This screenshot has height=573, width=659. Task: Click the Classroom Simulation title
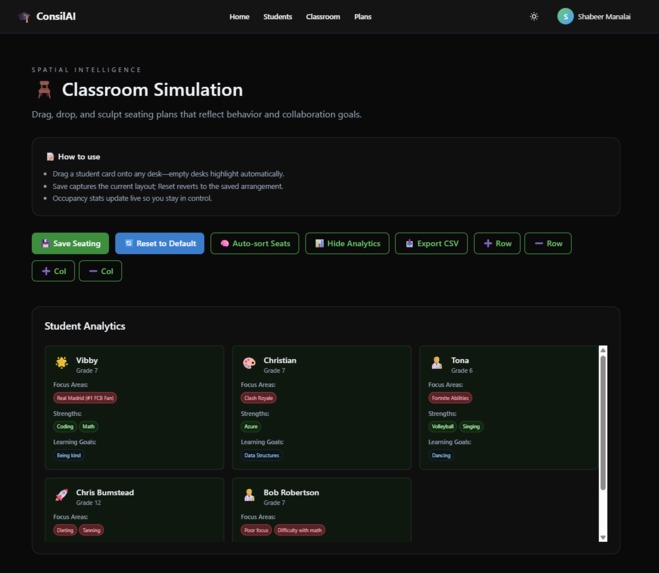(153, 90)
